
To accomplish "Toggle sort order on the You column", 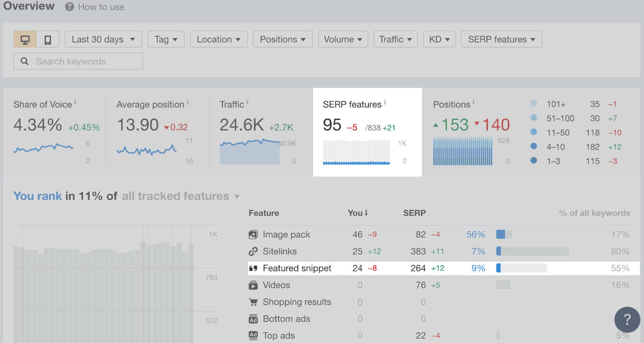I will [358, 213].
